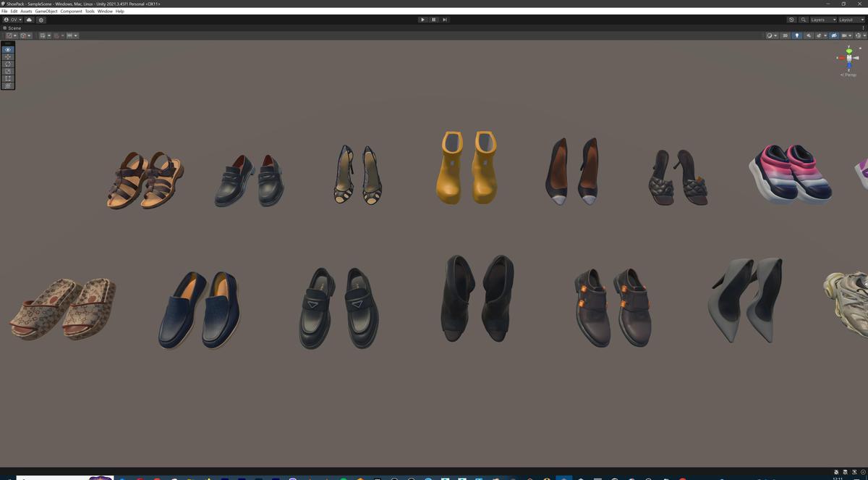Activate the View tool in the toolbar
868x480 pixels.
[7, 49]
